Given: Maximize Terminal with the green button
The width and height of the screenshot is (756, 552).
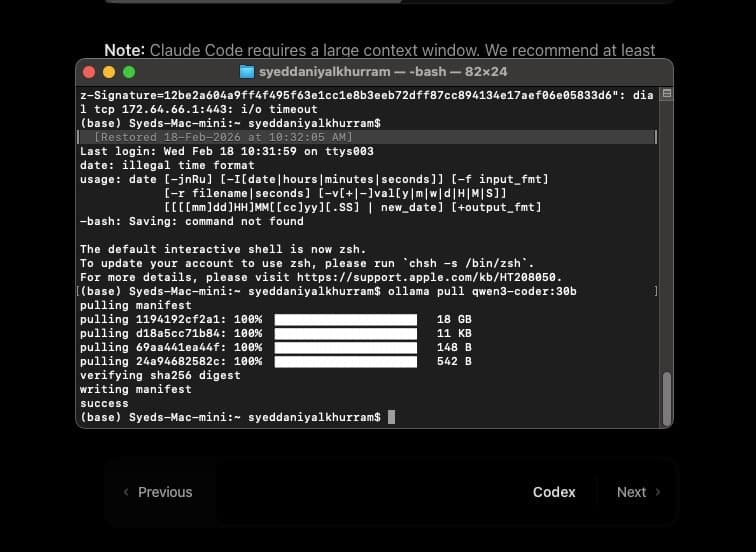Looking at the screenshot, I should (129, 72).
